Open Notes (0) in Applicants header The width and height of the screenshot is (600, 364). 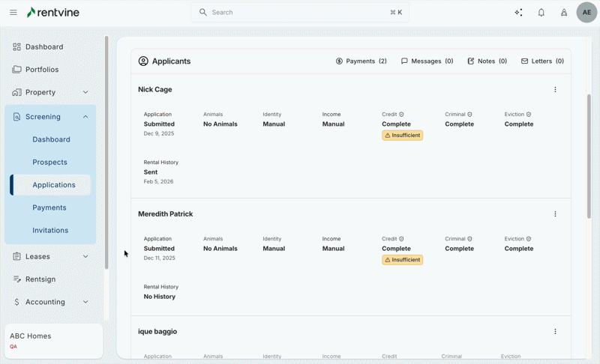[x=487, y=61]
